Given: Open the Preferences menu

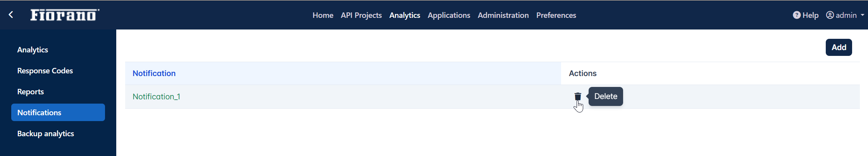Looking at the screenshot, I should [556, 15].
